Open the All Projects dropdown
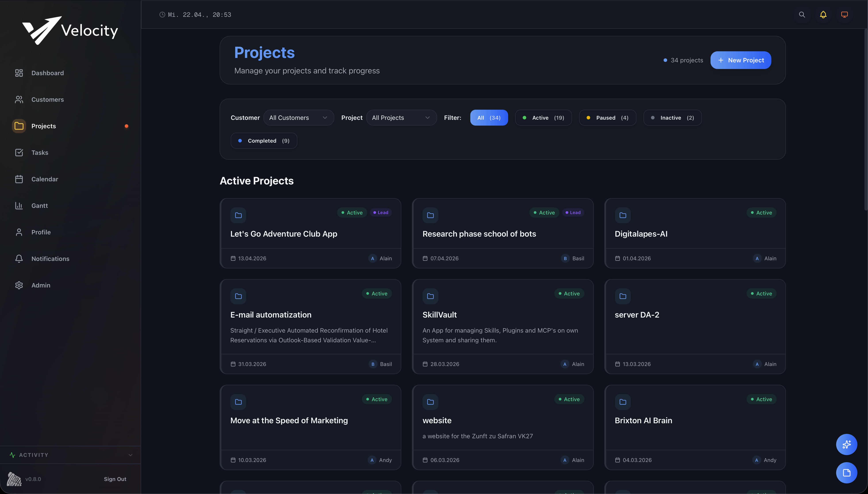Viewport: 868px width, 494px height. click(x=401, y=118)
